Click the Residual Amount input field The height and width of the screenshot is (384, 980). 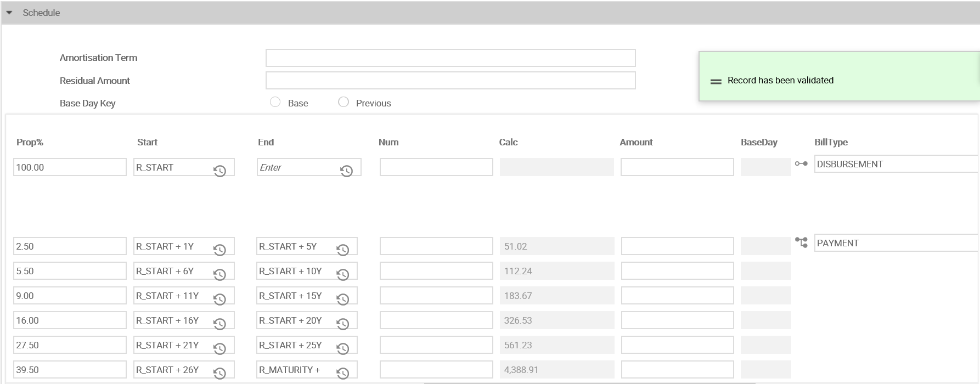(x=450, y=81)
